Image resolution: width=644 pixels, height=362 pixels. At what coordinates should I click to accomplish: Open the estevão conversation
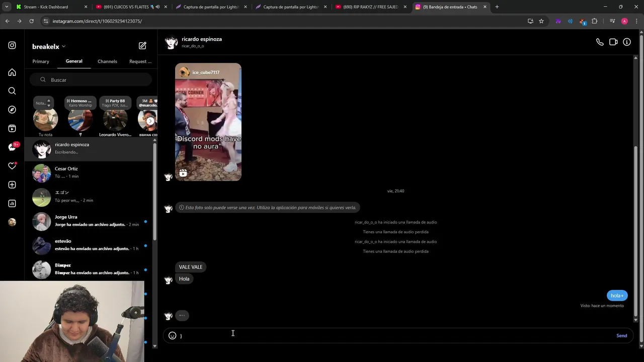tap(89, 245)
